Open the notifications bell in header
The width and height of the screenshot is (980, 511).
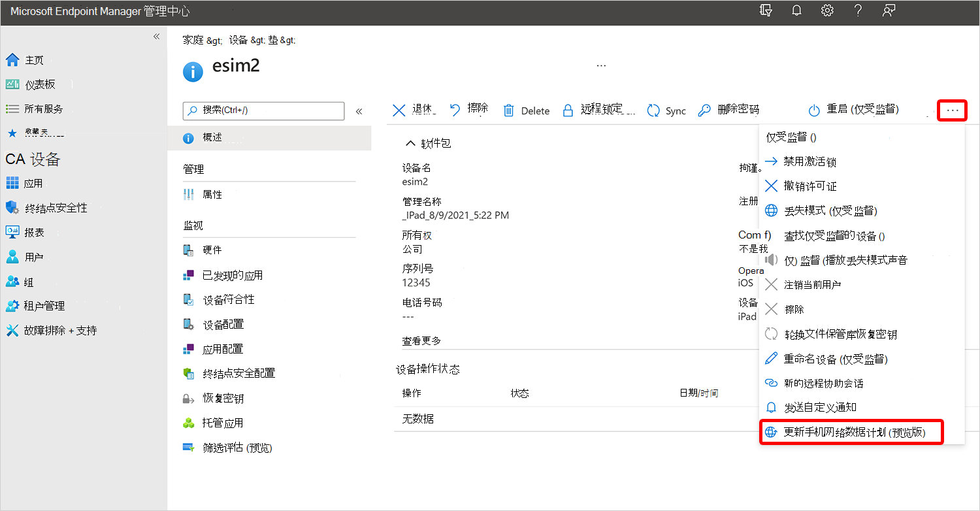(796, 10)
